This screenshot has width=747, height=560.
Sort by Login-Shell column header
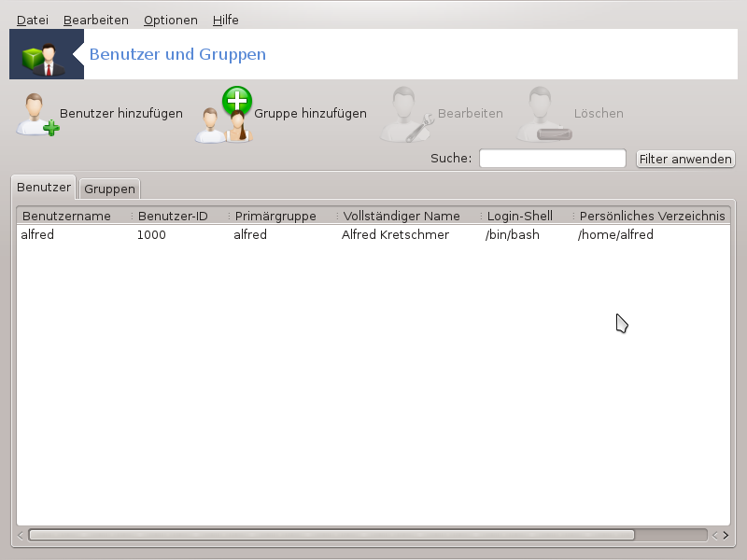[x=519, y=216]
